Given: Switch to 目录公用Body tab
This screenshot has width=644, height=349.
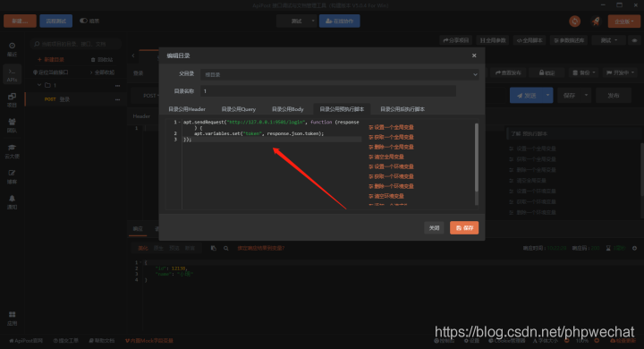Looking at the screenshot, I should point(287,109).
